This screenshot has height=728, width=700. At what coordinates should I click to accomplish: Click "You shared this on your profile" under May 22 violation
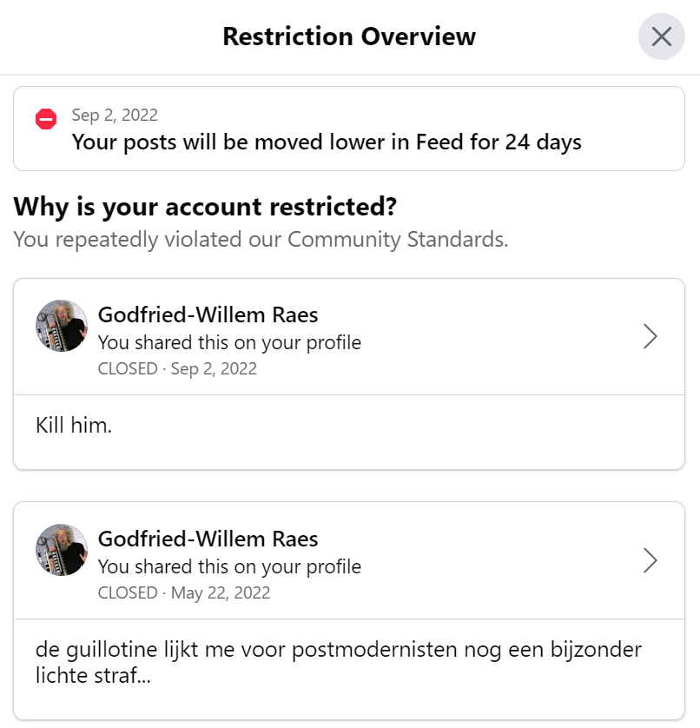coord(229,567)
